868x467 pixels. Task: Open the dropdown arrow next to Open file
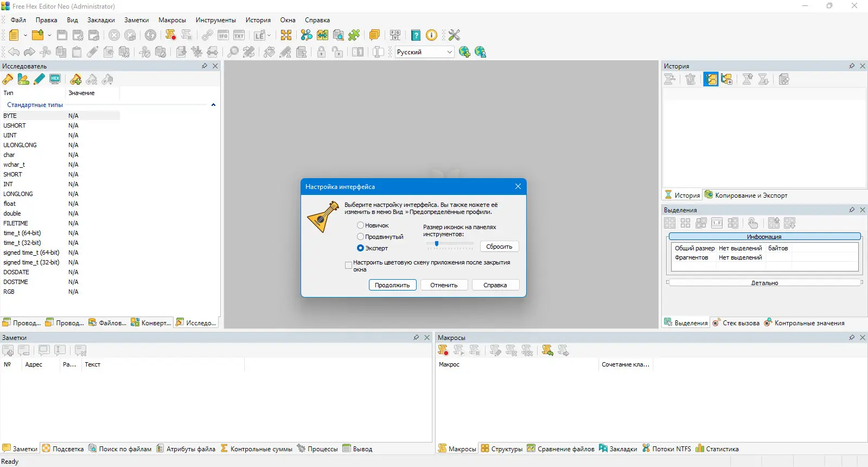click(x=49, y=35)
